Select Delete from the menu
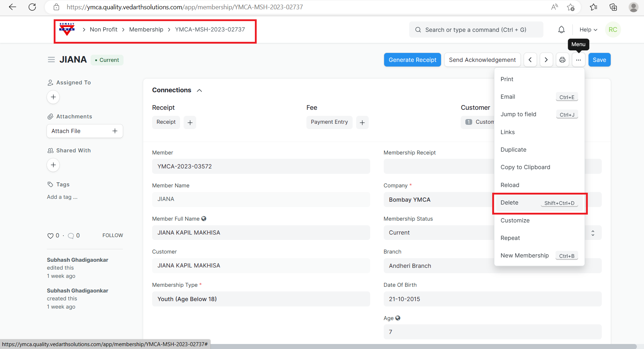The width and height of the screenshot is (644, 349). click(509, 203)
